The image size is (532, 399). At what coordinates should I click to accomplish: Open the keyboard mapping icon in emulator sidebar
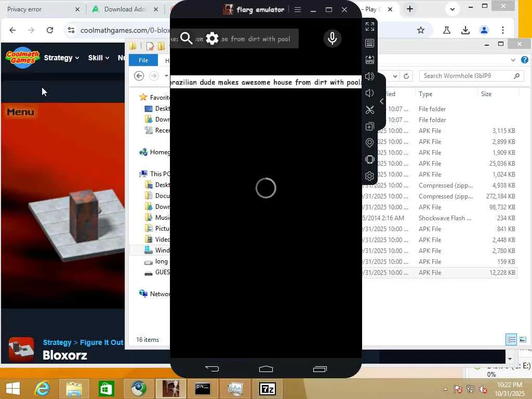(x=369, y=43)
